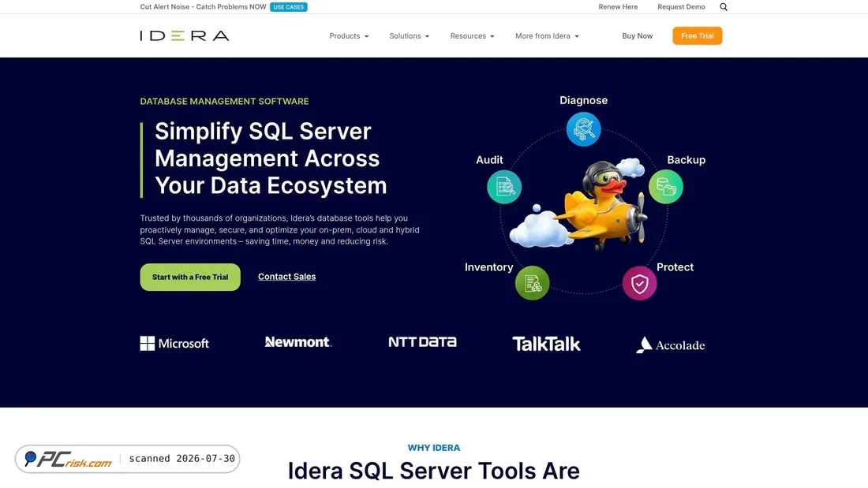Viewport: 868px width, 488px height.
Task: Click 'Idera SQL Server Tools Are' heading
Action: pyautogui.click(x=433, y=471)
